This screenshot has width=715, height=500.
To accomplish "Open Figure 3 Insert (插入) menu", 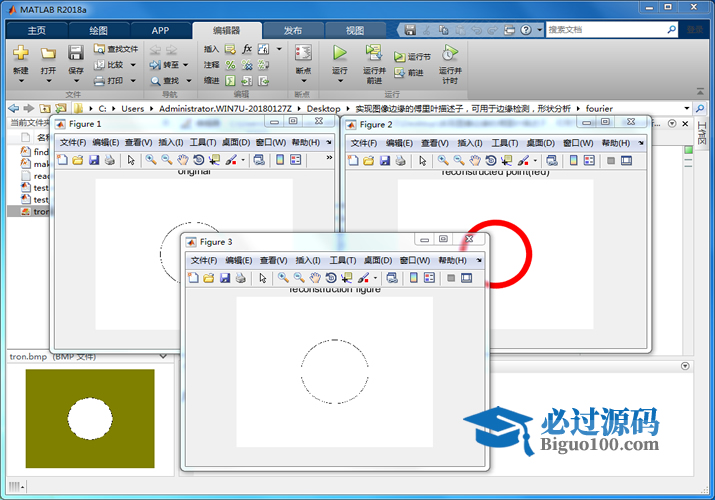I will coord(308,260).
